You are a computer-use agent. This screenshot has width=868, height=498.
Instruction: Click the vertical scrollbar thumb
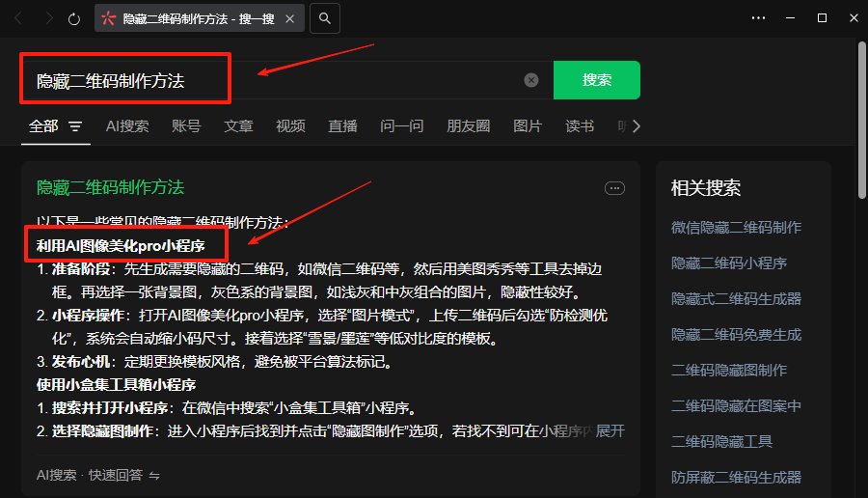(862, 120)
